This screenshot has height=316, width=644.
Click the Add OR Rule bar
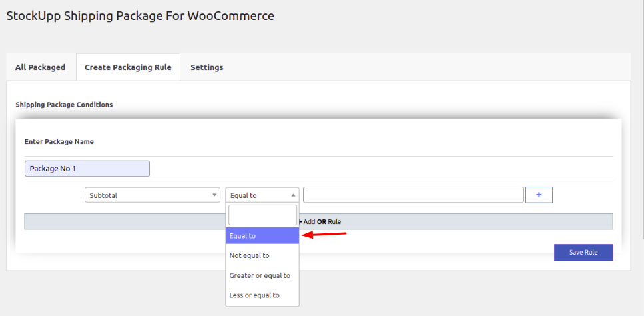pyautogui.click(x=319, y=221)
